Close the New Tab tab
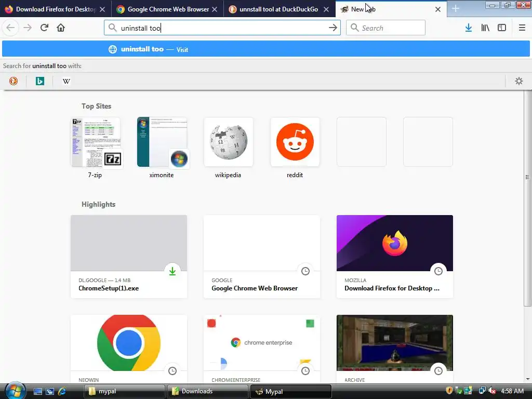532x399 pixels. click(438, 9)
